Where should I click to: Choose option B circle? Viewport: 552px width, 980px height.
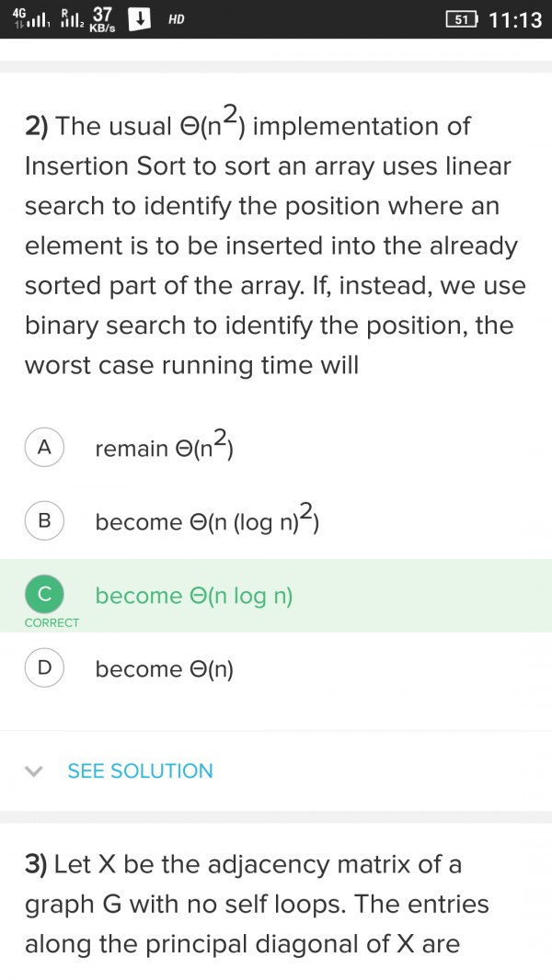coord(44,521)
